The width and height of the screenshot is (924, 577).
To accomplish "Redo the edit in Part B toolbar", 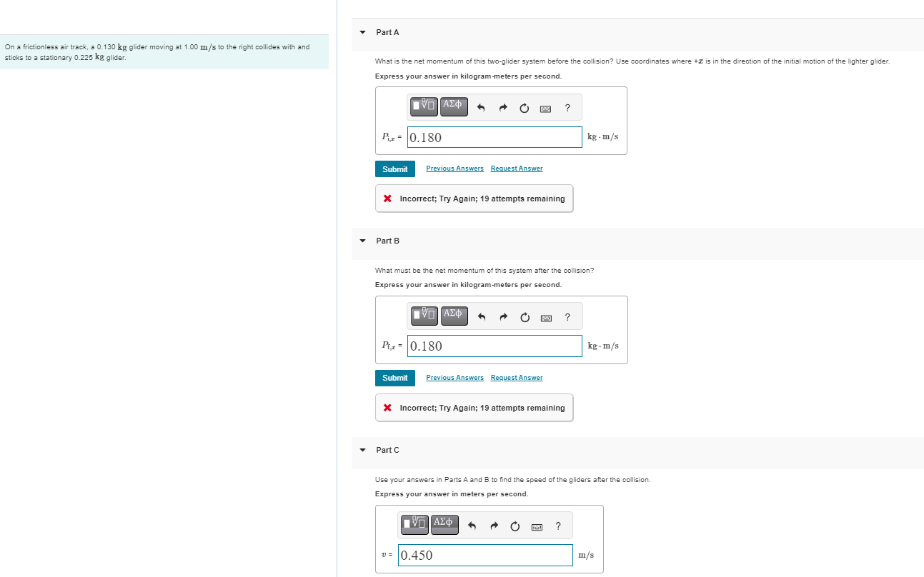I will pyautogui.click(x=505, y=317).
